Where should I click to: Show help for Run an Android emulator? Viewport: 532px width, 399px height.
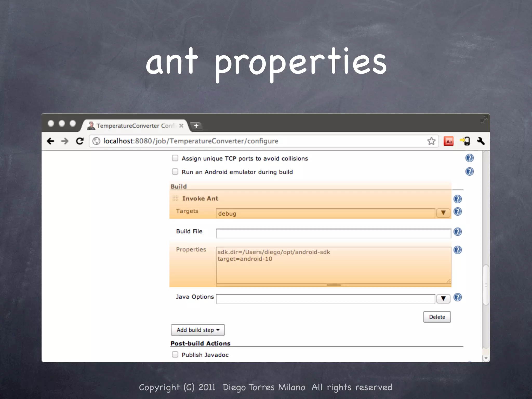click(x=469, y=171)
